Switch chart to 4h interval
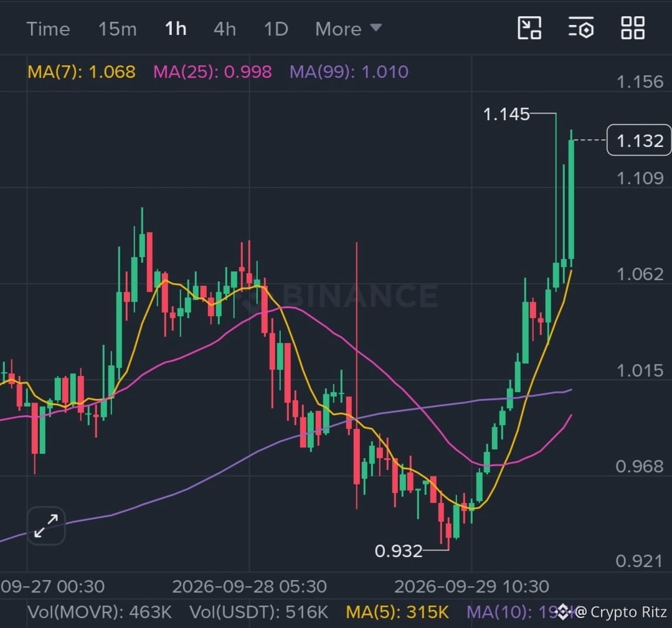The height and width of the screenshot is (628, 672). 225,29
